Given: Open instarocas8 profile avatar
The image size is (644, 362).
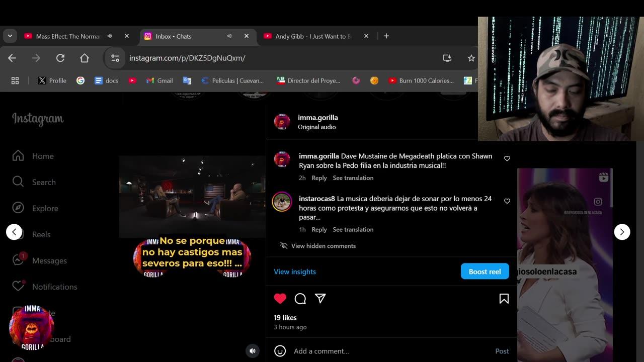Looking at the screenshot, I should pos(282,202).
